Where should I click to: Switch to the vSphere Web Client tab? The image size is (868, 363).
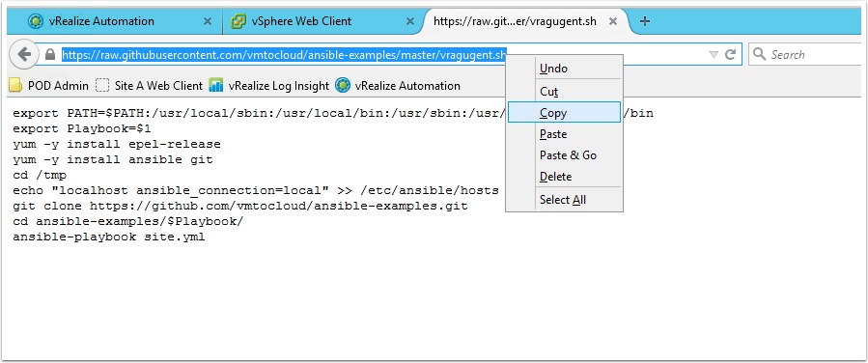coord(323,21)
